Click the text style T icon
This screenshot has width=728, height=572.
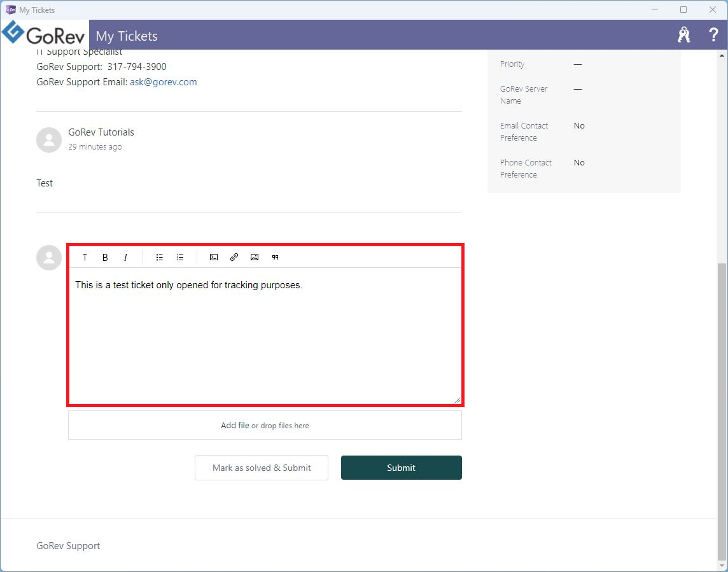pos(85,257)
